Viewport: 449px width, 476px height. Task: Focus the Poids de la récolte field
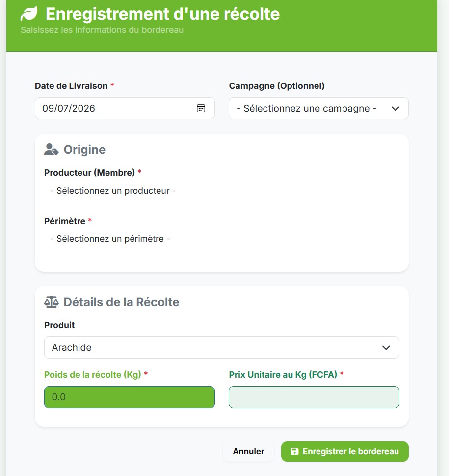(130, 397)
